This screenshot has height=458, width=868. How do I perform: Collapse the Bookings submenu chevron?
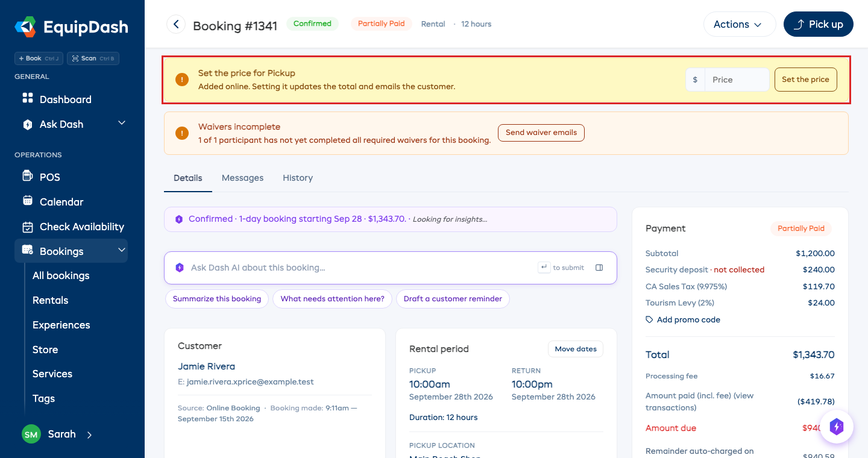pyautogui.click(x=122, y=250)
